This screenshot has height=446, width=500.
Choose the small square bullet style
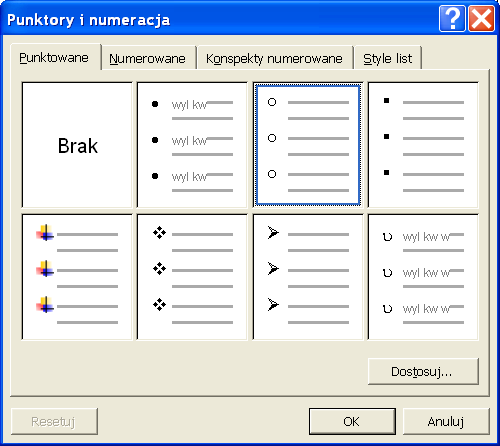click(423, 145)
